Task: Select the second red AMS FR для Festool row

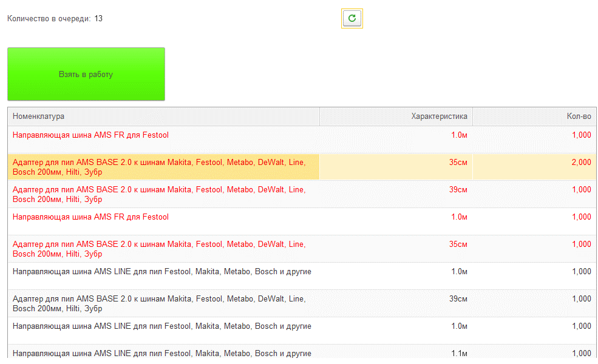Action: point(90,217)
